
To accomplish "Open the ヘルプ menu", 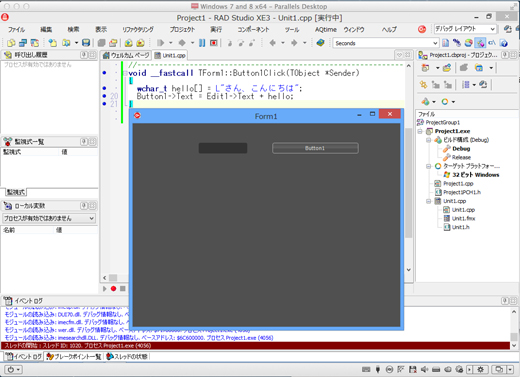I will [x=389, y=30].
